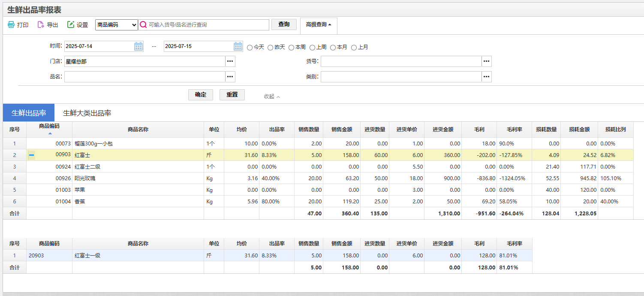
Task: Click the 损耗数量 column header
Action: click(x=546, y=130)
